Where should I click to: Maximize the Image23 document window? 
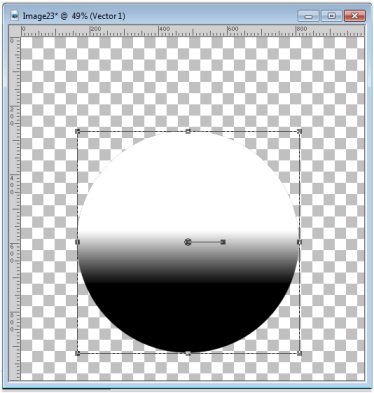[x=332, y=16]
